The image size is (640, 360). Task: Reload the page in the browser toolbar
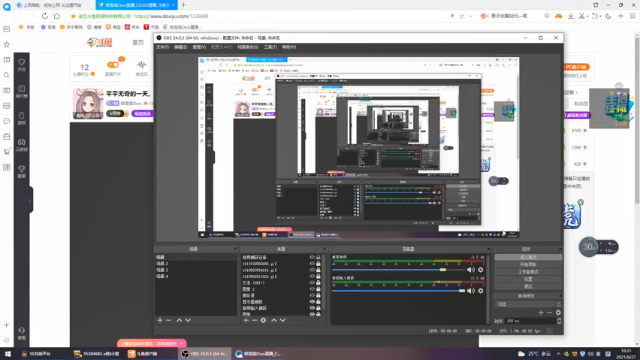(45, 16)
